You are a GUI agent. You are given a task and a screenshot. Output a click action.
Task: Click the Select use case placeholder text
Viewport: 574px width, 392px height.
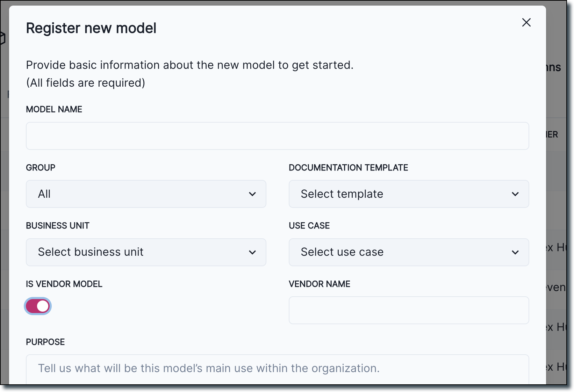(342, 252)
